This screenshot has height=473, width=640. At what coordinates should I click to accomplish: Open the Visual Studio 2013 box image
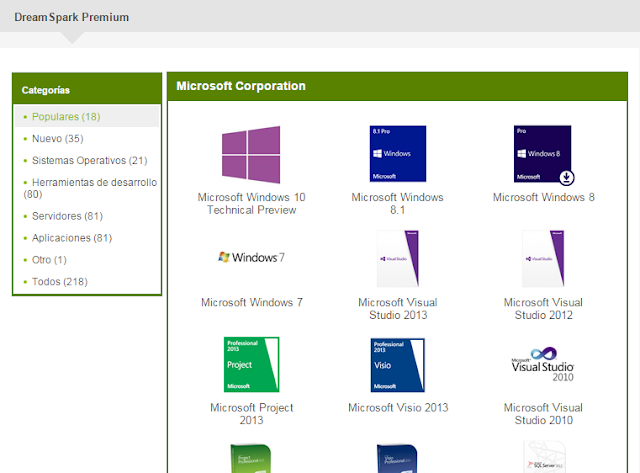coord(398,258)
